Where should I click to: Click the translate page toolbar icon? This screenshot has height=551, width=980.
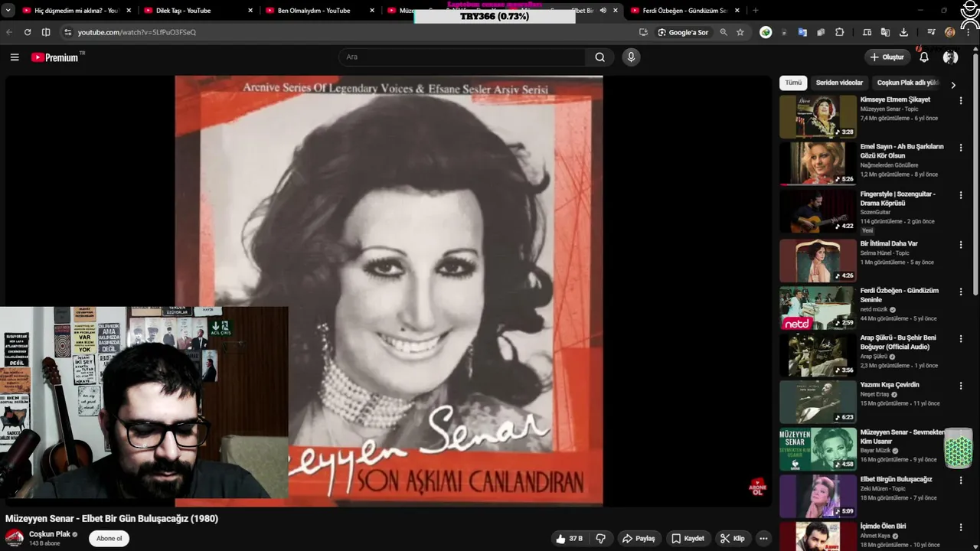(x=885, y=32)
